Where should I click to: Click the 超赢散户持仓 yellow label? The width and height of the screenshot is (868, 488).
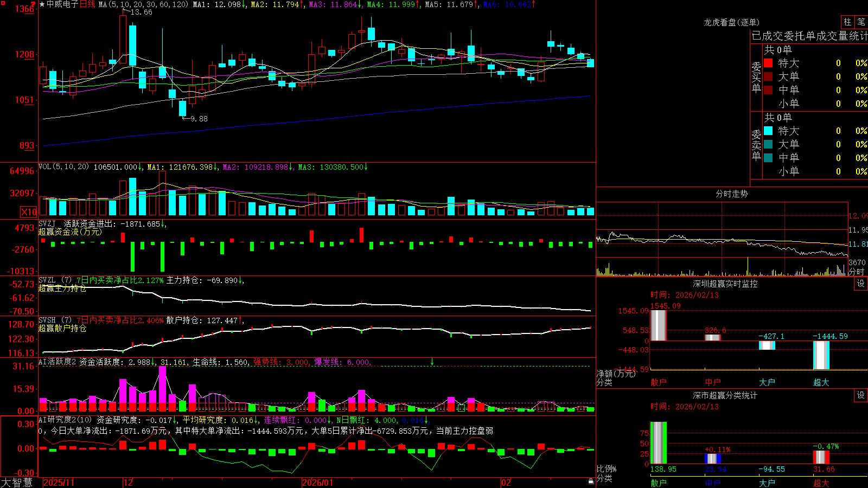(x=62, y=329)
